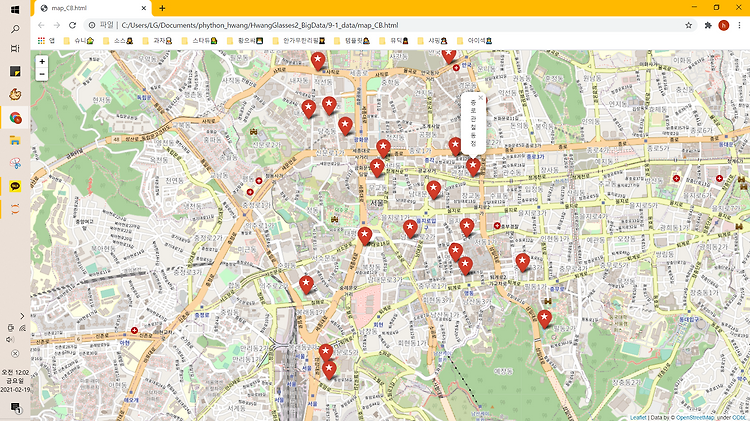The width and height of the screenshot is (750, 421).
Task: Open the Windows Start menu
Action: (x=15, y=10)
